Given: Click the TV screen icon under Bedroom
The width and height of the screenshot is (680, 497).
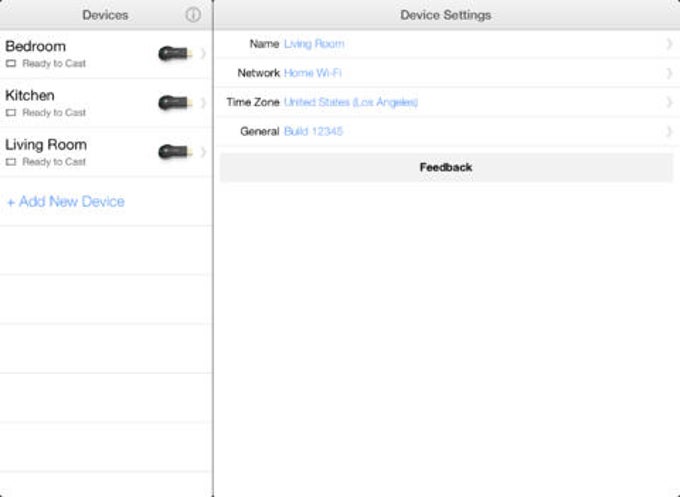Looking at the screenshot, I should click(x=11, y=64).
